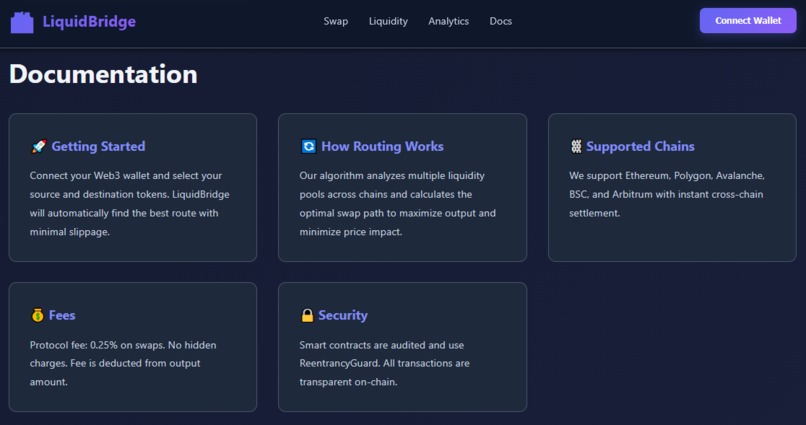The width and height of the screenshot is (806, 425).
Task: Click the LiquidBridge brand name
Action: coord(89,22)
